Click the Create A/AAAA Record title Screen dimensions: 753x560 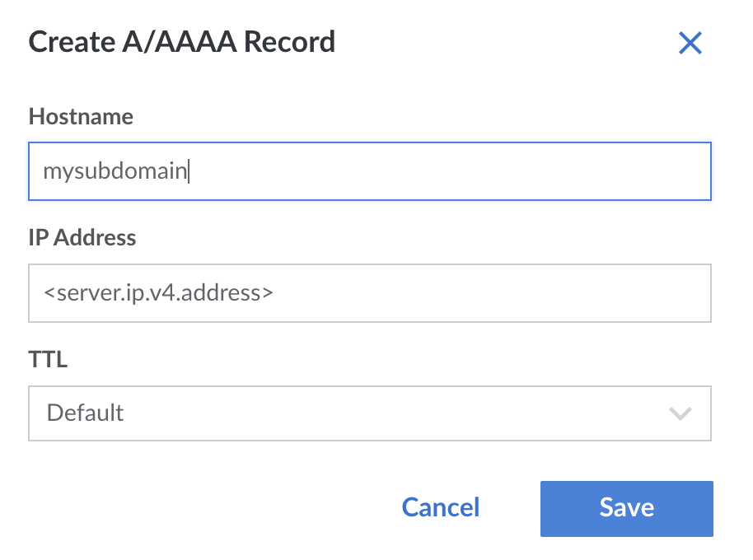pos(183,42)
